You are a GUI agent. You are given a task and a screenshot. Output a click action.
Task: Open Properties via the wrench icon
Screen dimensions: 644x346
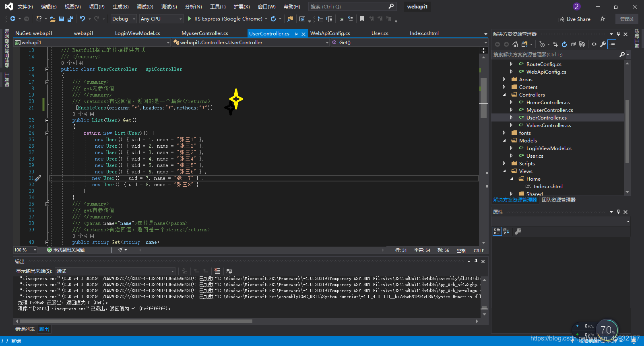[x=603, y=44]
